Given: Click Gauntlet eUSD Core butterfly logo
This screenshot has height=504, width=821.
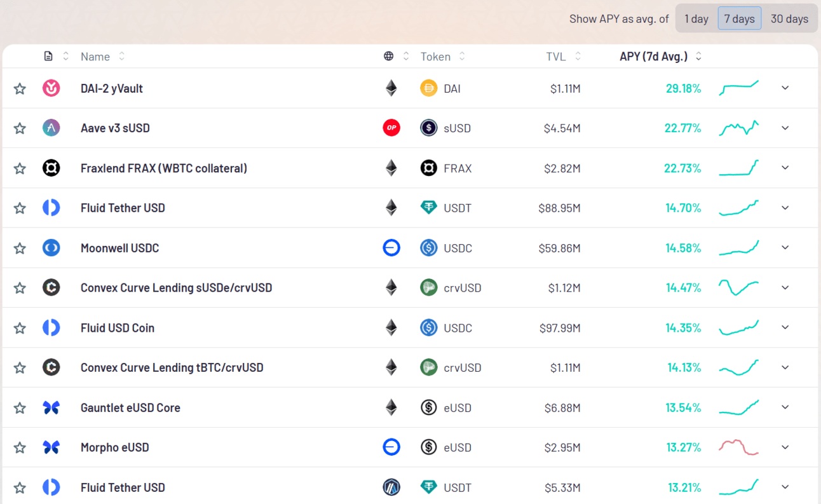Looking at the screenshot, I should click(x=51, y=408).
